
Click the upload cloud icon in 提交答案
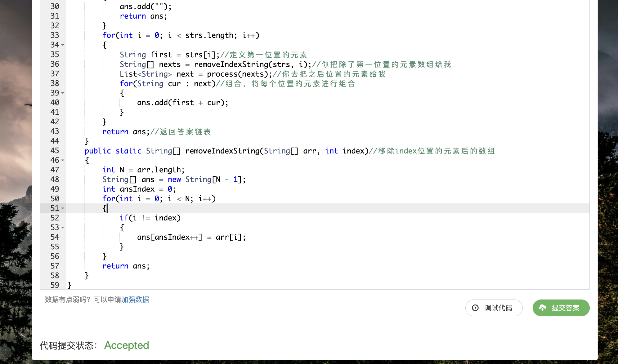543,308
